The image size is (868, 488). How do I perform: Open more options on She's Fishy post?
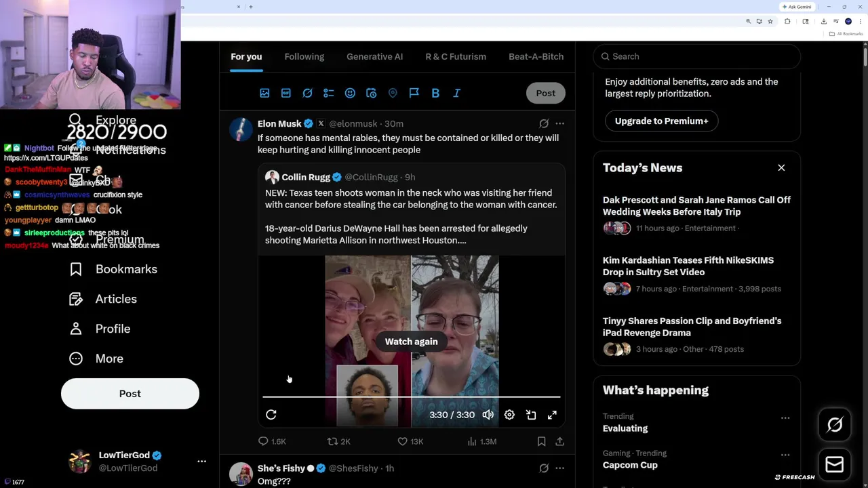559,468
